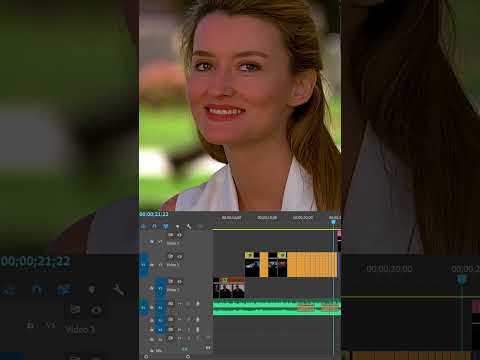
Task: Toggle the highlighted A2 track target
Action: (x=160, y=320)
